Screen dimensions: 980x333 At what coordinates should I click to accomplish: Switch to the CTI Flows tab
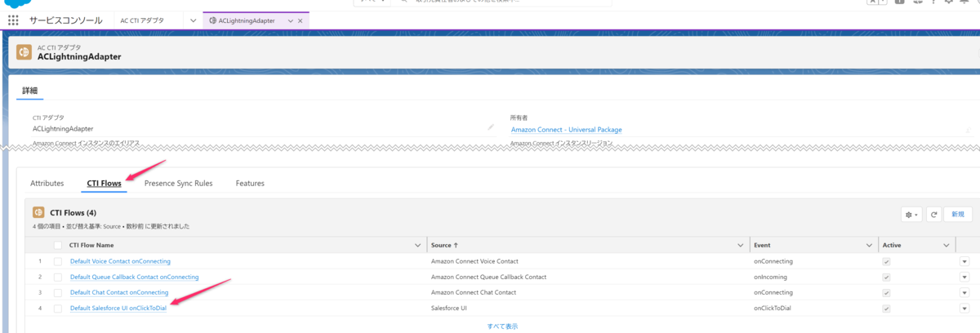(x=105, y=184)
